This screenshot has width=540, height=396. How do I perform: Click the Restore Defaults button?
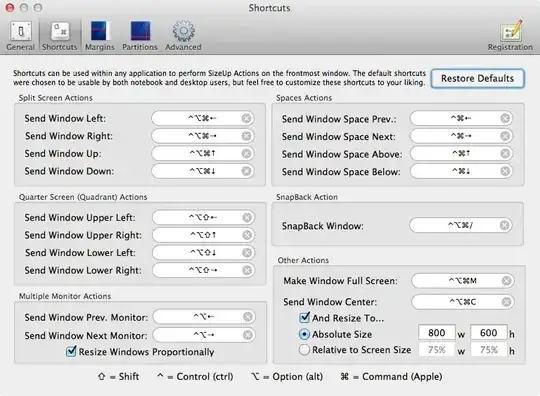coord(478,79)
